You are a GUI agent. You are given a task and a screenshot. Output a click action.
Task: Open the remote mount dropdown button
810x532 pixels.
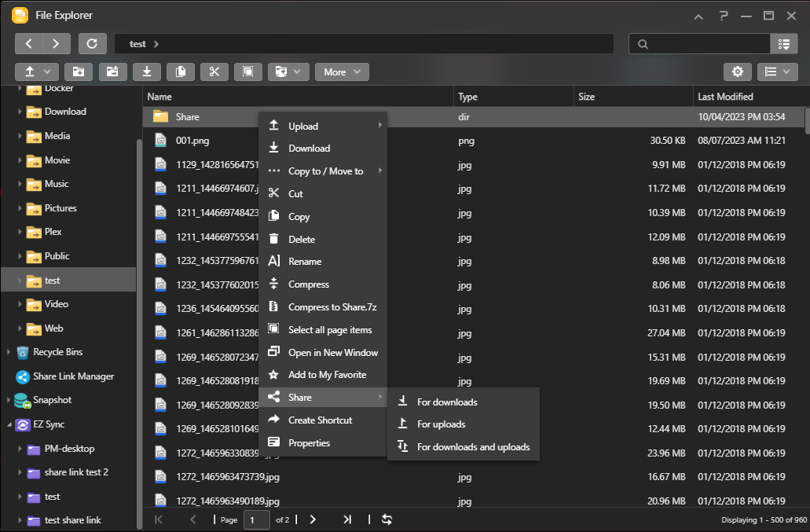pos(288,72)
